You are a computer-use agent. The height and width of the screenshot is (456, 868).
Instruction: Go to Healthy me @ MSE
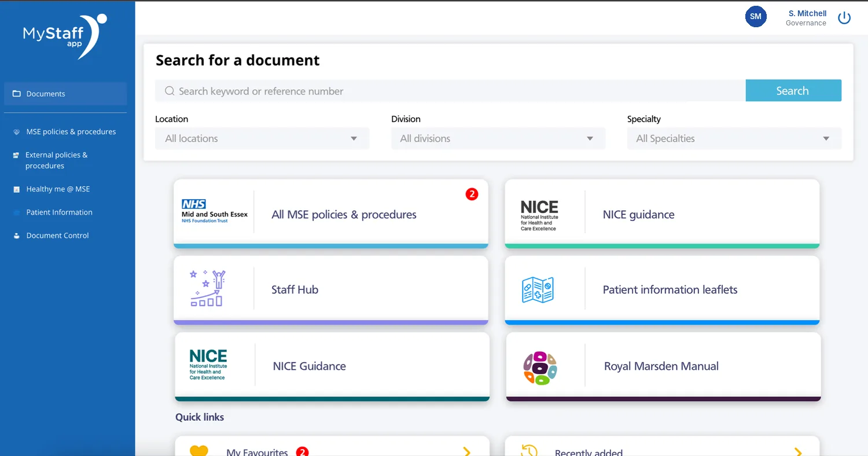pos(65,189)
